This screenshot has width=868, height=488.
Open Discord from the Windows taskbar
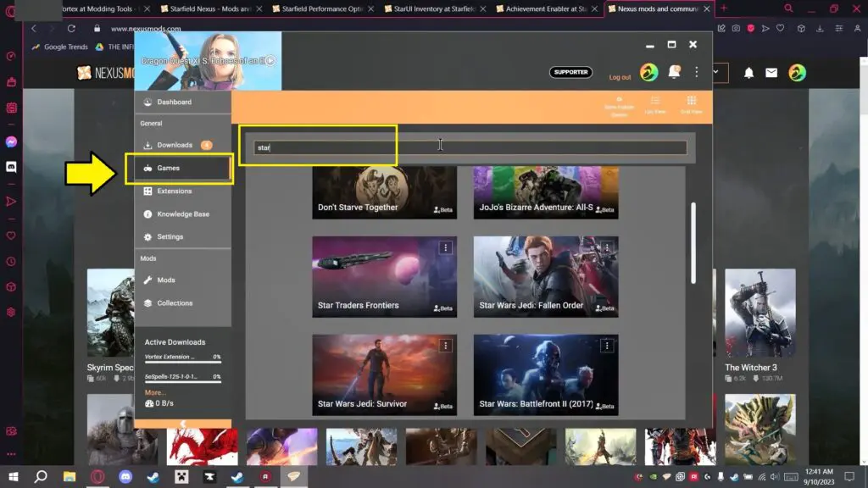pos(126,477)
